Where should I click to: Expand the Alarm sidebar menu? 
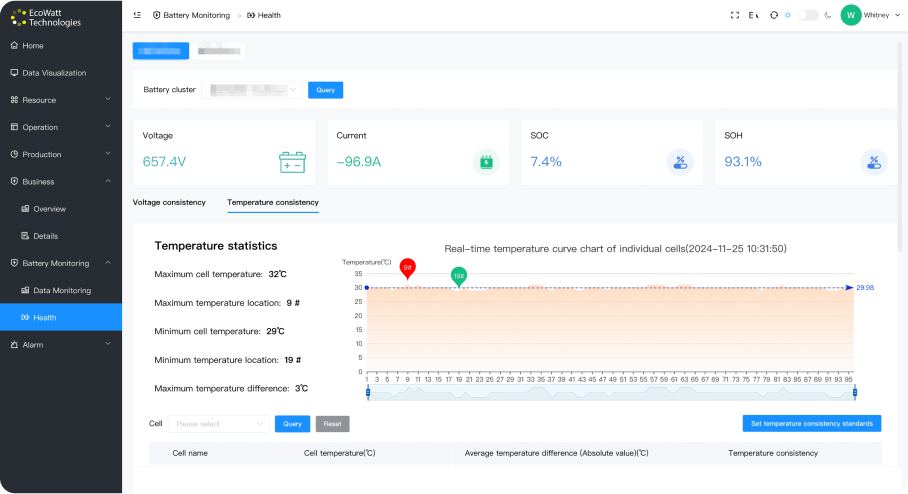tap(60, 345)
